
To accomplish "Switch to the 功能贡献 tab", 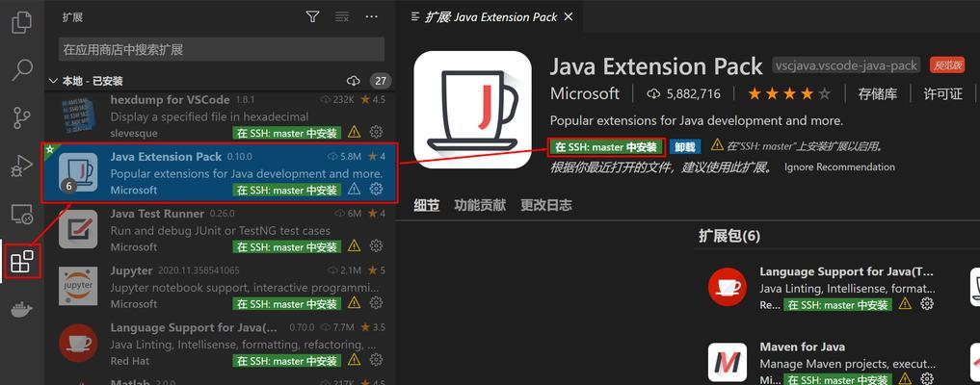I will click(x=479, y=205).
